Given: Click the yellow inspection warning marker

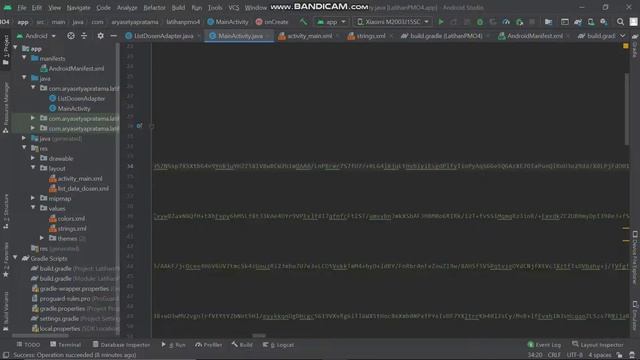Looking at the screenshot, I should pos(626,46).
